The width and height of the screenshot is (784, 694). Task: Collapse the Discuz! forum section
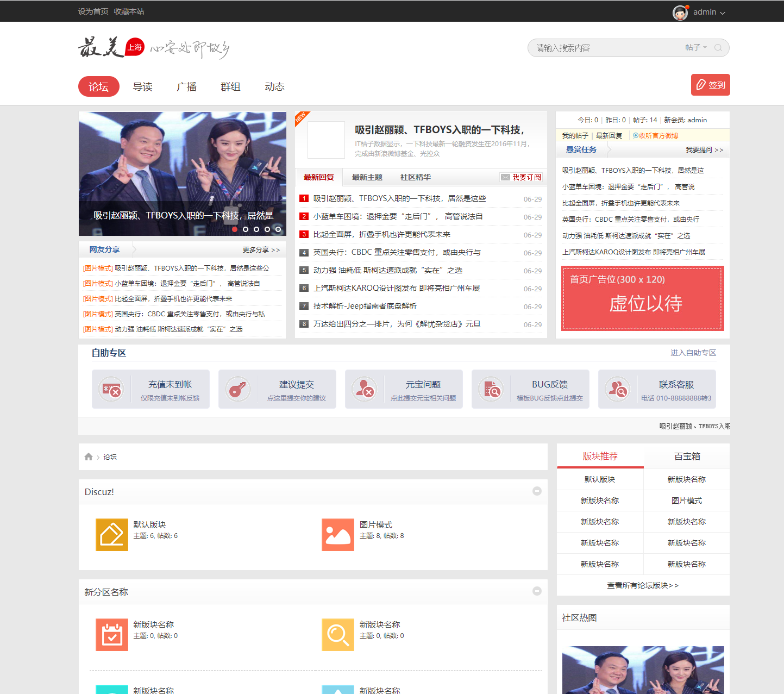coord(537,491)
